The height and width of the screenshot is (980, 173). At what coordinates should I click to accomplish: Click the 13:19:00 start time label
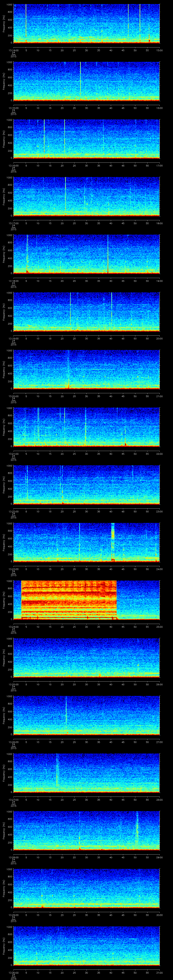[13, 339]
